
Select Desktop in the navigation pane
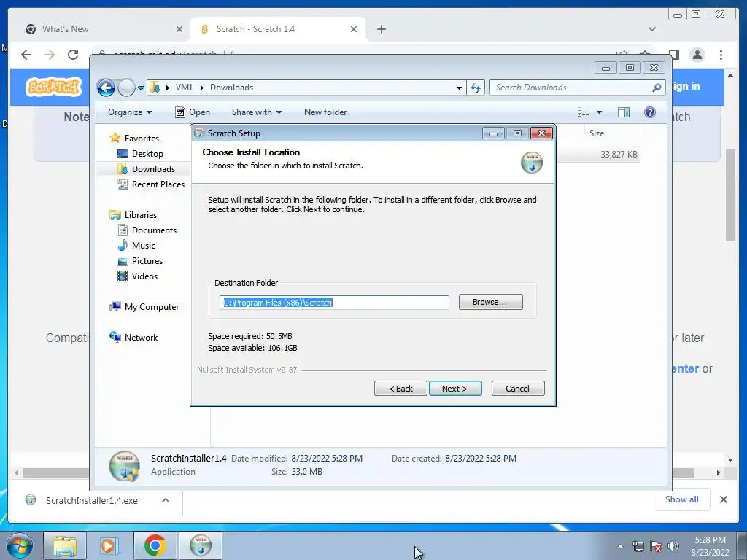coord(147,154)
